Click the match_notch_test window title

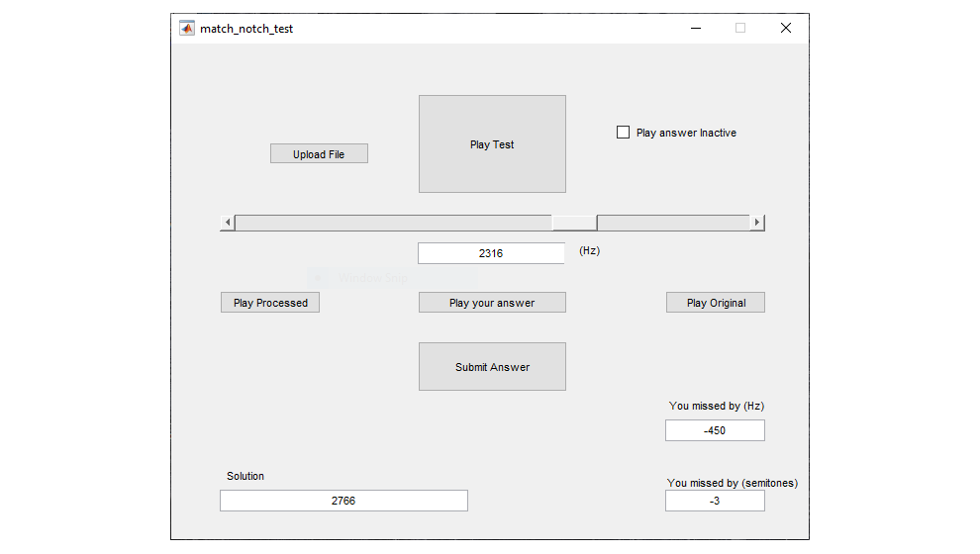click(246, 29)
